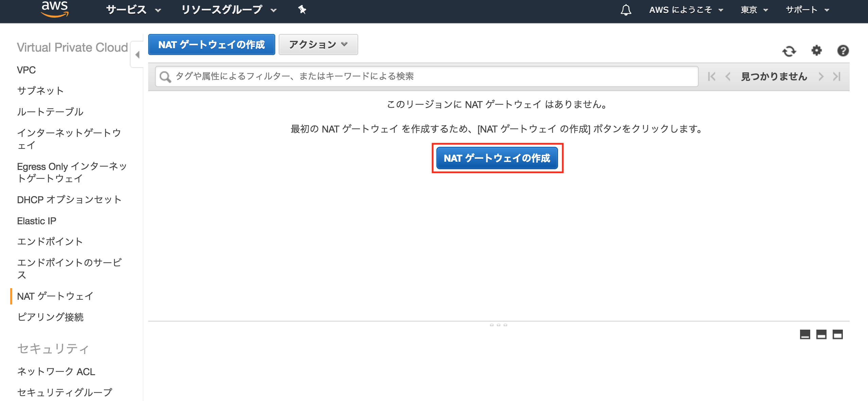The height and width of the screenshot is (401, 868).
Task: Open the settings gear icon
Action: (816, 51)
